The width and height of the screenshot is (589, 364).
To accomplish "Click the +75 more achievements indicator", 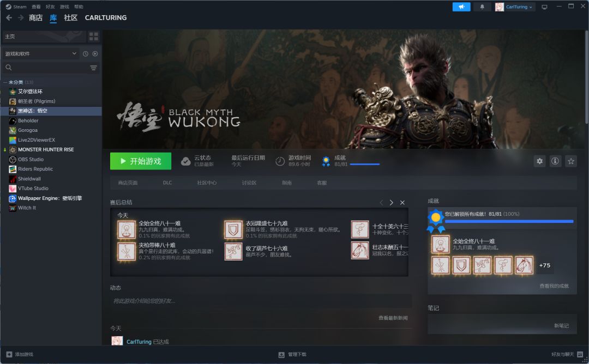I will pos(545,265).
